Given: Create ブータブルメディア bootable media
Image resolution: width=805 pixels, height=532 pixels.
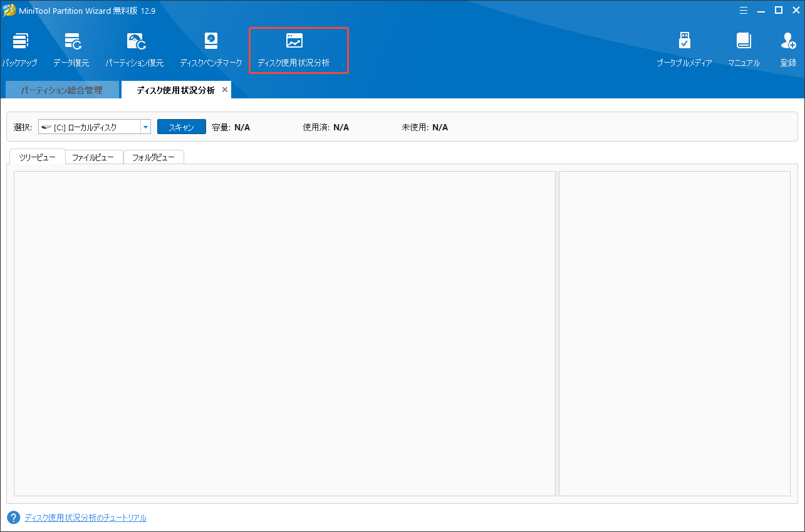Looking at the screenshot, I should pos(684,50).
